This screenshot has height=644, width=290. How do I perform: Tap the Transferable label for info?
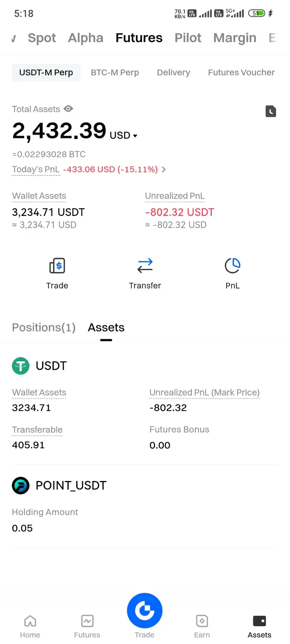(37, 430)
